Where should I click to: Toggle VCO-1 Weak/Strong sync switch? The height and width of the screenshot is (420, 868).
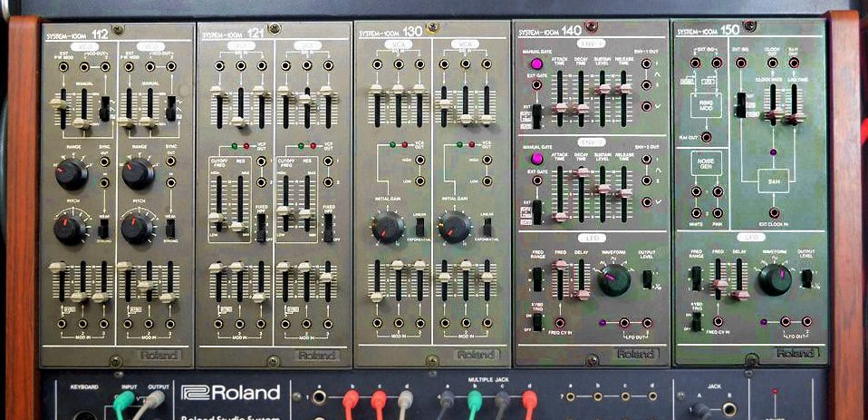103,228
